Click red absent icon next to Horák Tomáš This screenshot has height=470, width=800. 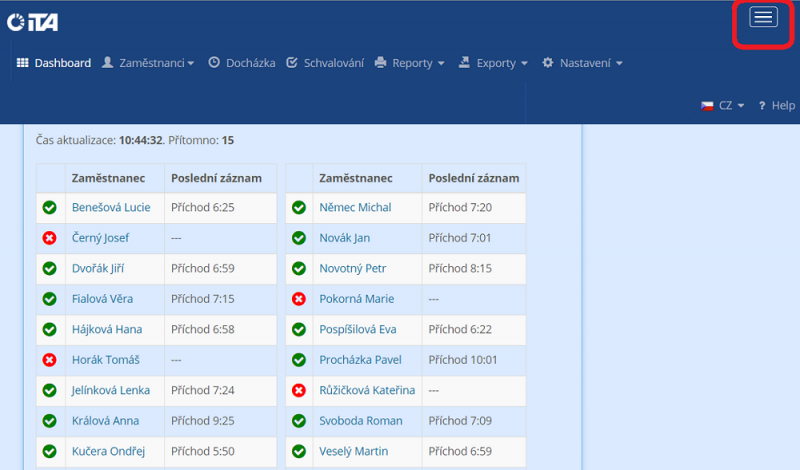[49, 360]
